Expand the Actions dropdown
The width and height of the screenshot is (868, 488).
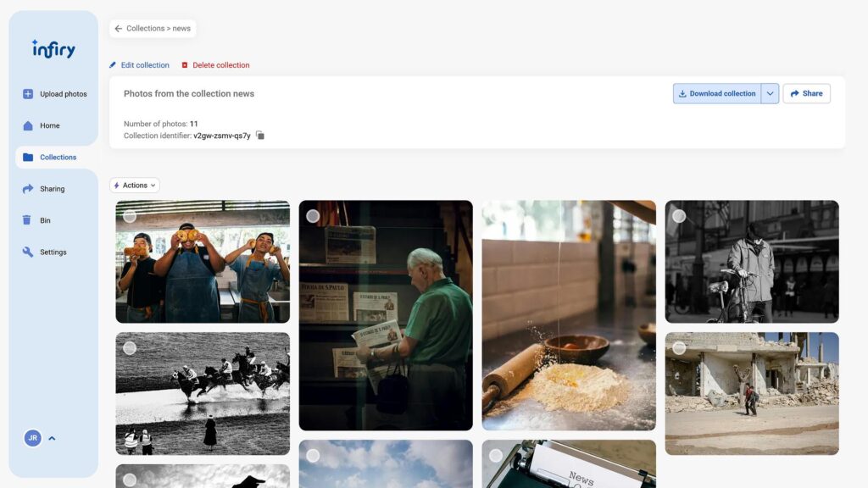click(135, 186)
